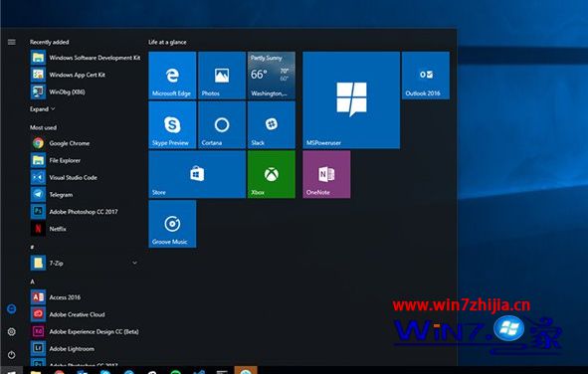Expand the 7-Zip folder chevron
588x374 pixels.
[x=134, y=263]
